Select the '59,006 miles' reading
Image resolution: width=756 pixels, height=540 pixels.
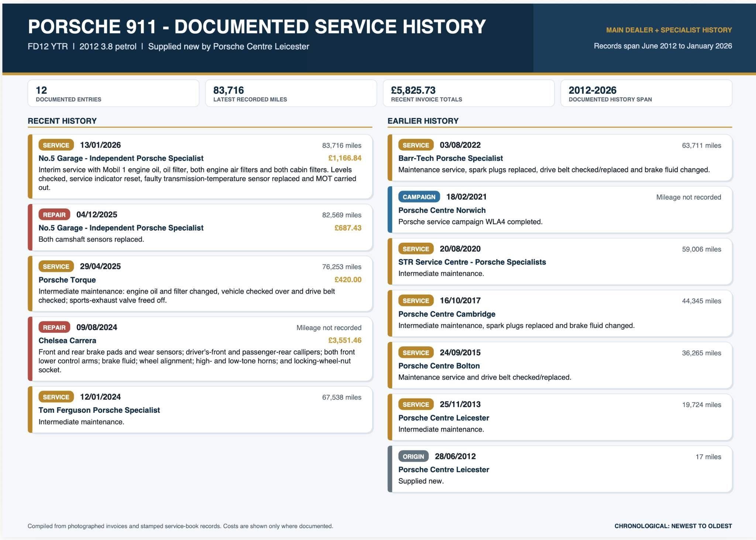[702, 249]
